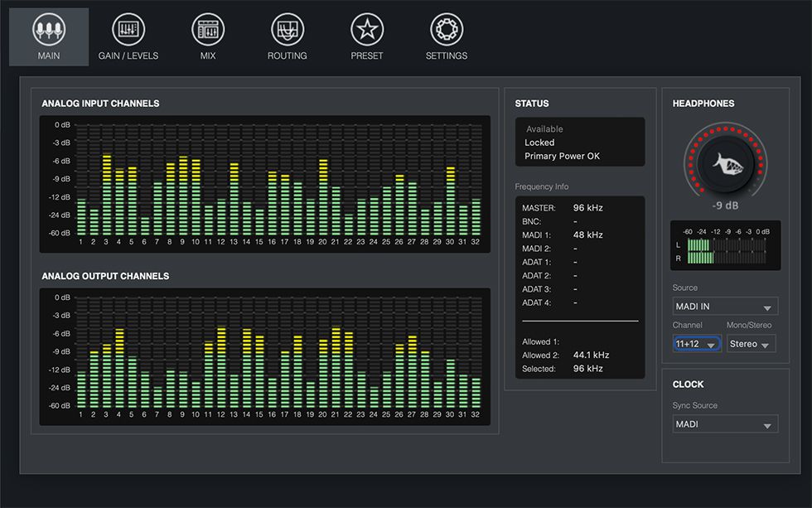812x508 pixels.
Task: Click the 'ADAT 1:' frequency label
Action: tap(536, 262)
